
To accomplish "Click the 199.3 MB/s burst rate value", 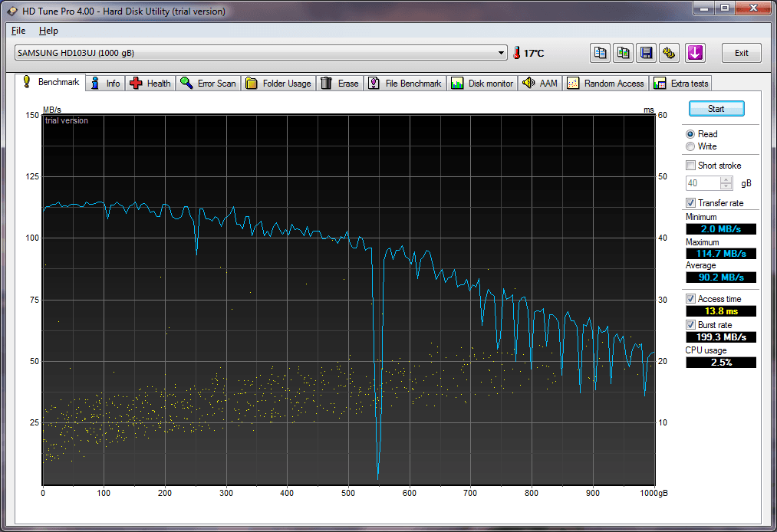I will tap(721, 337).
